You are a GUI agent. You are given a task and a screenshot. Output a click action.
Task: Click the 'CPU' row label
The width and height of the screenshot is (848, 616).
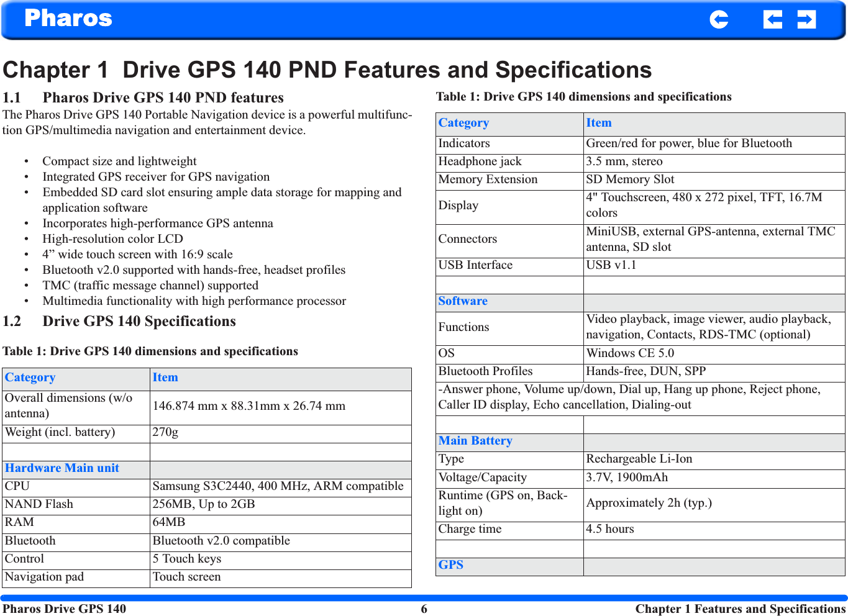pyautogui.click(x=17, y=486)
